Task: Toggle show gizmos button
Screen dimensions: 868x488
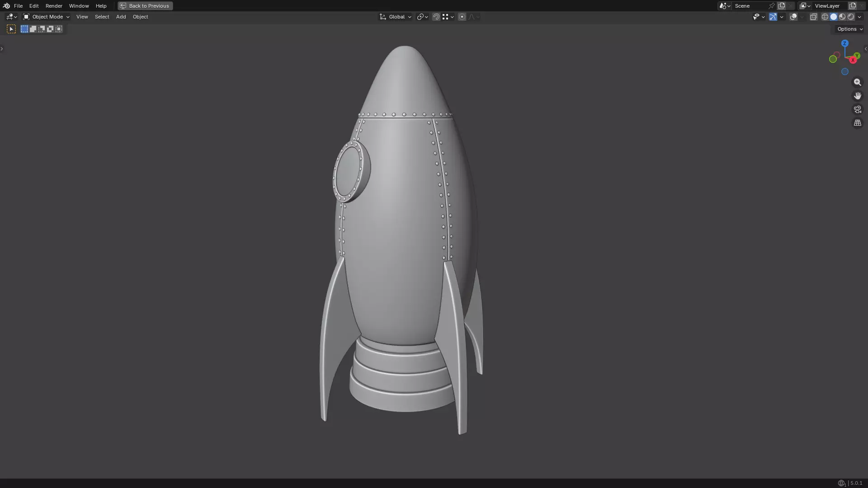Action: pyautogui.click(x=773, y=17)
